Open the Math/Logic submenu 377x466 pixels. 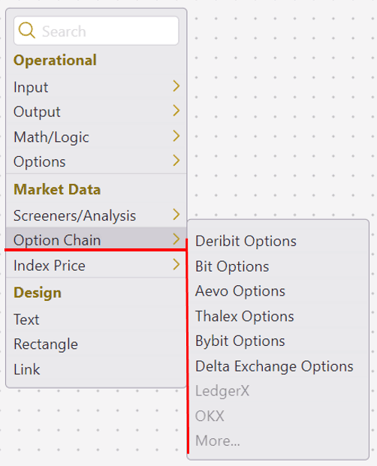96,136
